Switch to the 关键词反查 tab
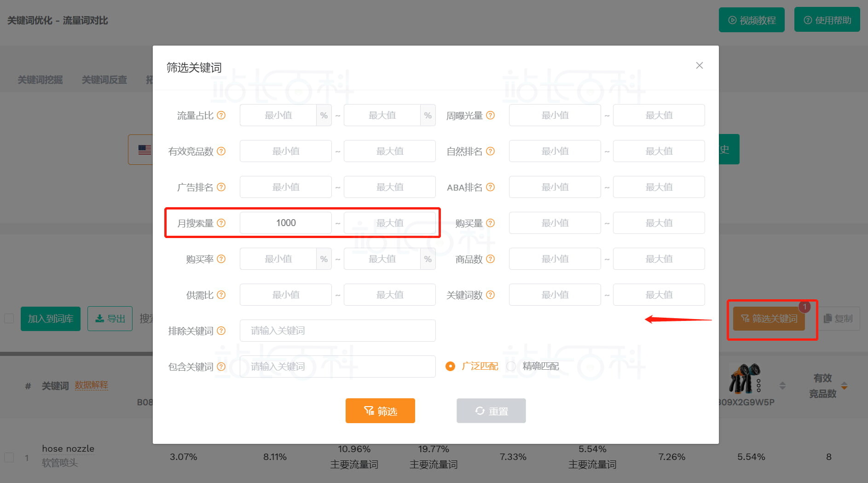This screenshot has width=868, height=483. coord(104,80)
